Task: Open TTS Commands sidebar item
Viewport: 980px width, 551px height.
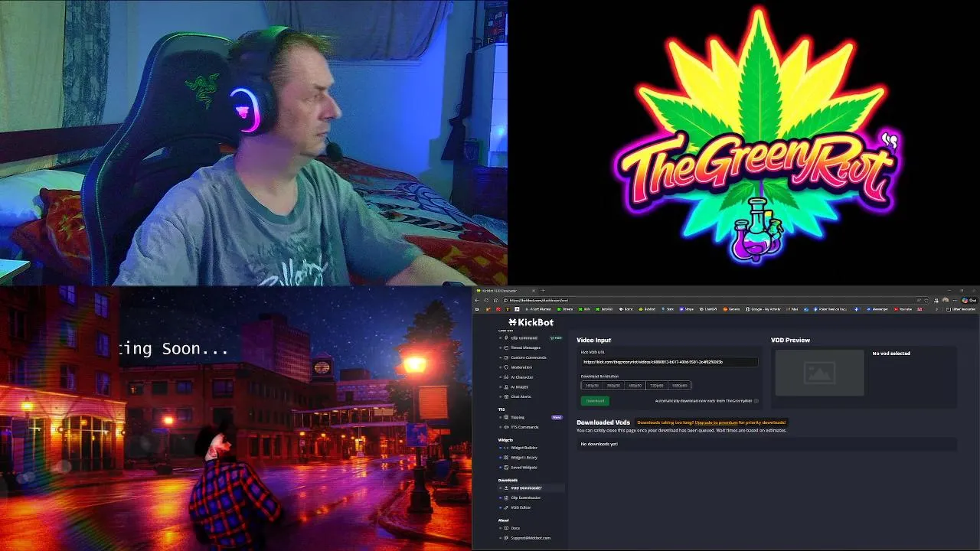Action: (x=524, y=427)
